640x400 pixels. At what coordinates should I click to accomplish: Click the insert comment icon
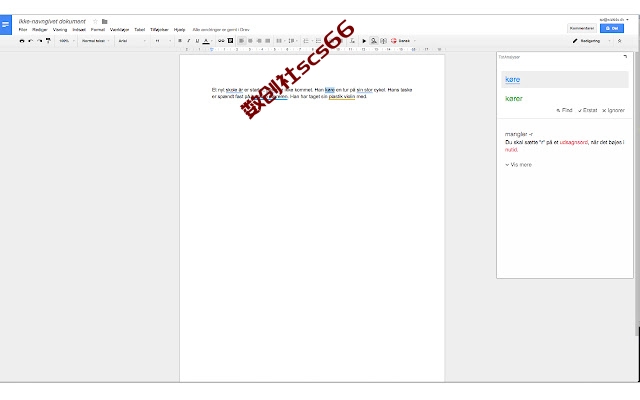click(x=230, y=41)
